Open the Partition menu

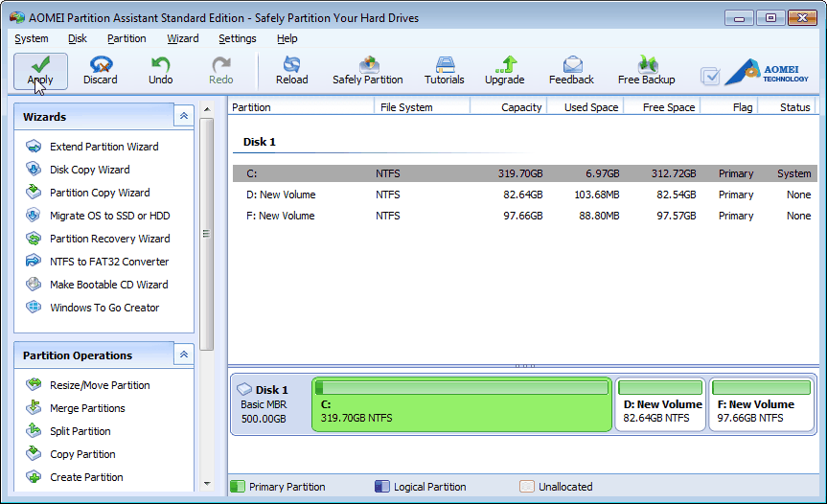pyautogui.click(x=126, y=38)
